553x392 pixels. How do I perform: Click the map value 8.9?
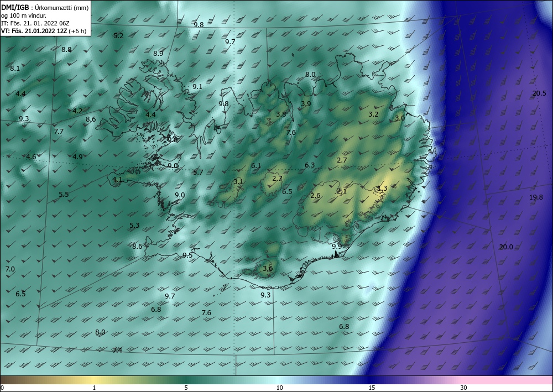coord(158,54)
